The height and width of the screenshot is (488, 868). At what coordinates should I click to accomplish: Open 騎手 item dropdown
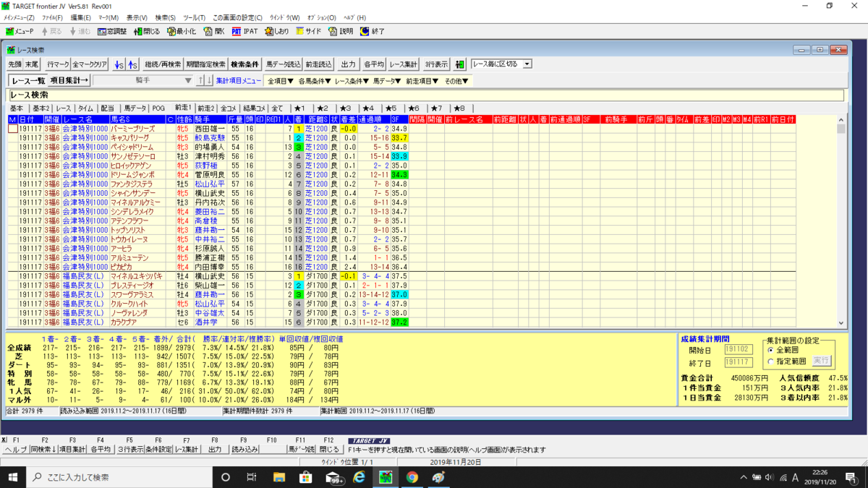[x=142, y=80]
